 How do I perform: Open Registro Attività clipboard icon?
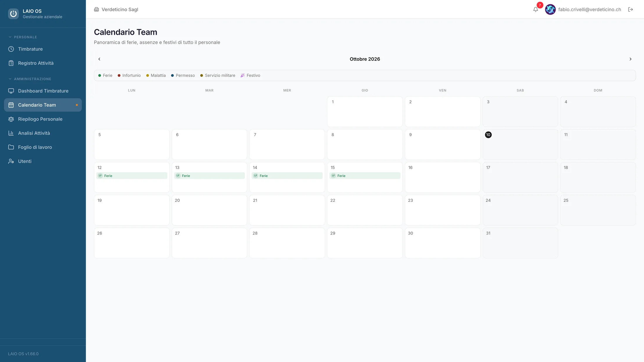pos(11,63)
